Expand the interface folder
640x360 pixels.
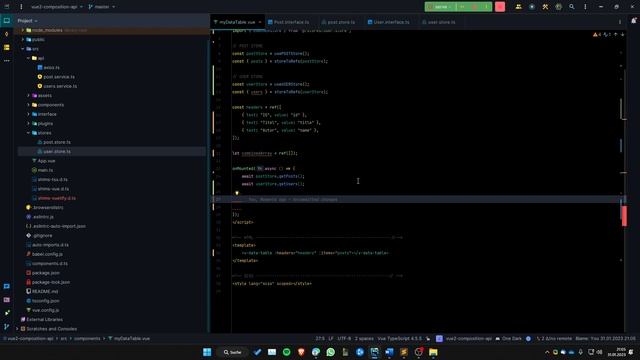[x=29, y=114]
